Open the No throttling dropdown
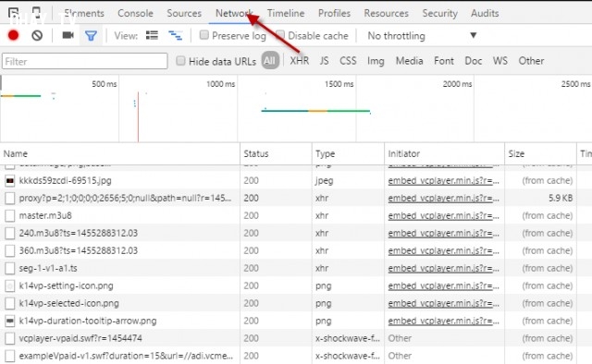 (x=422, y=36)
